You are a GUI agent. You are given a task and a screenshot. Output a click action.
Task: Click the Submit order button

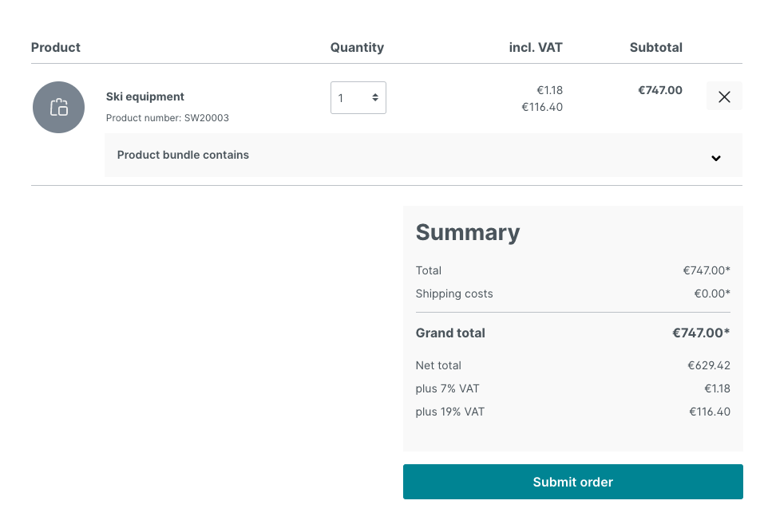[573, 482]
